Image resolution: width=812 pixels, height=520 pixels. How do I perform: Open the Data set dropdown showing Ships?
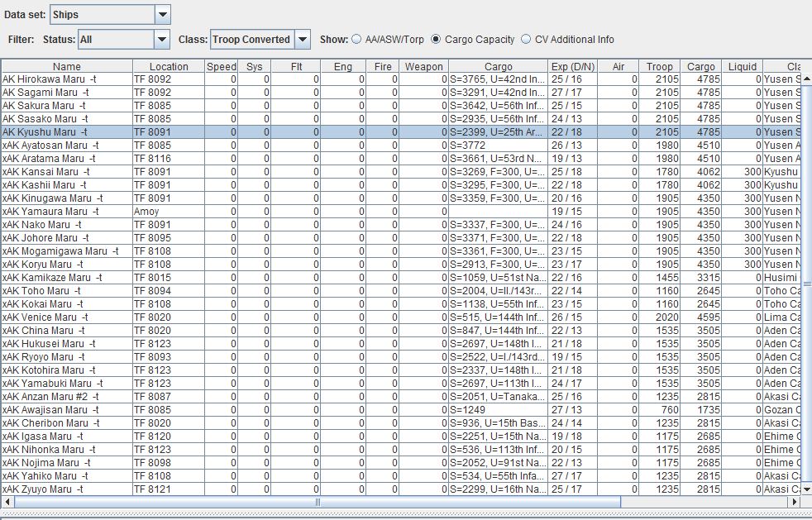click(110, 15)
